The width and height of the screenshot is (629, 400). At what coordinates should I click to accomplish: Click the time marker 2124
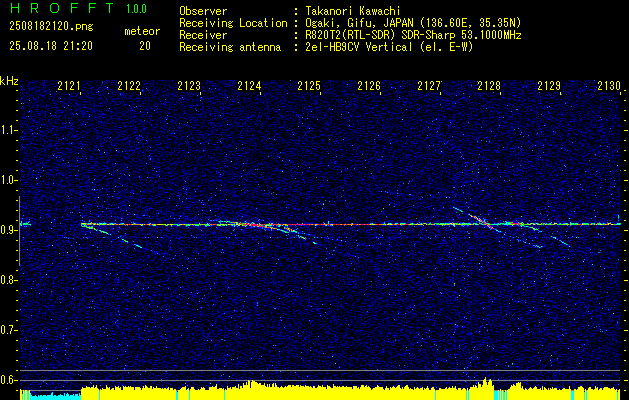click(x=249, y=86)
